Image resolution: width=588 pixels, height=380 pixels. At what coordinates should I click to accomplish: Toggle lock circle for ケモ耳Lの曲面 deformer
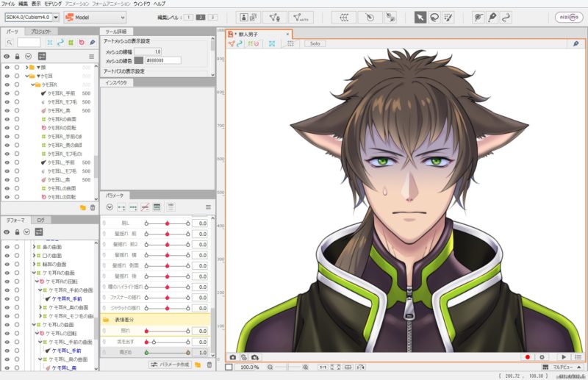tap(17, 325)
